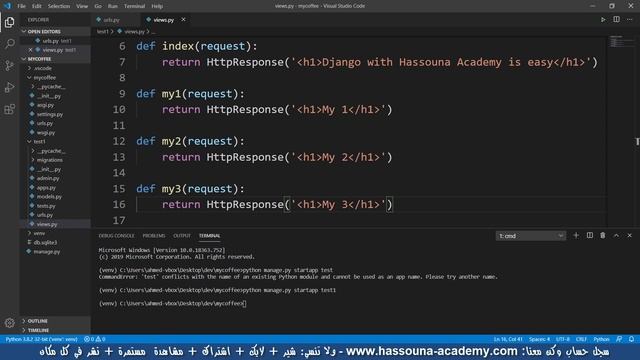Split the terminal panel
The width and height of the screenshot is (640, 360).
(589, 236)
